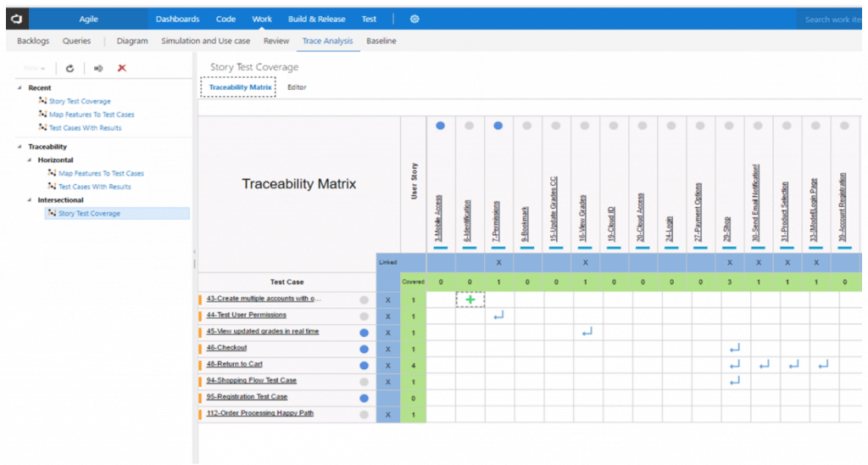Click Covered count 3 under 29-Shop

click(730, 282)
